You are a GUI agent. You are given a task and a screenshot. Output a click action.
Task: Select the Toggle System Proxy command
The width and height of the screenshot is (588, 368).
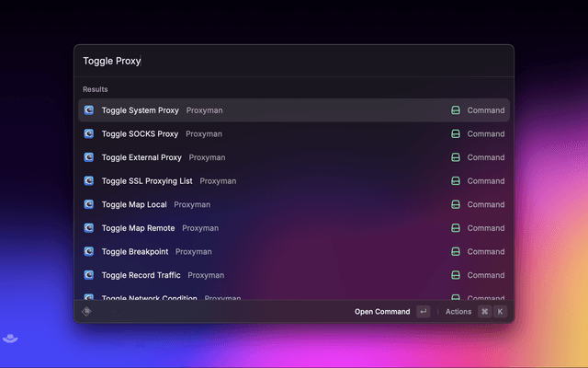(140, 110)
